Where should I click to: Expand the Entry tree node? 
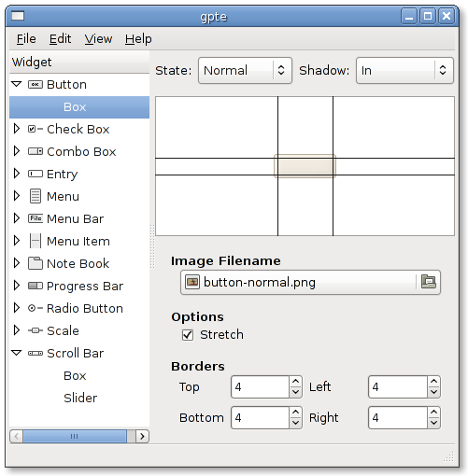click(x=16, y=174)
